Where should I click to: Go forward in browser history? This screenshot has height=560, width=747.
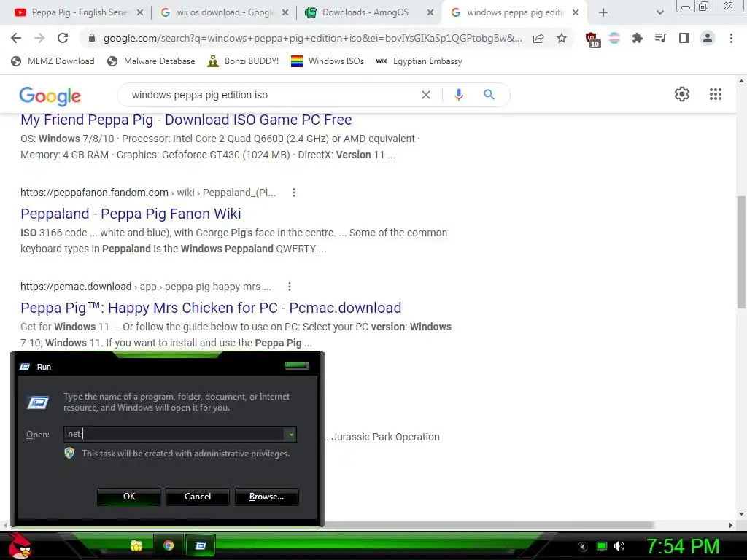(x=39, y=38)
